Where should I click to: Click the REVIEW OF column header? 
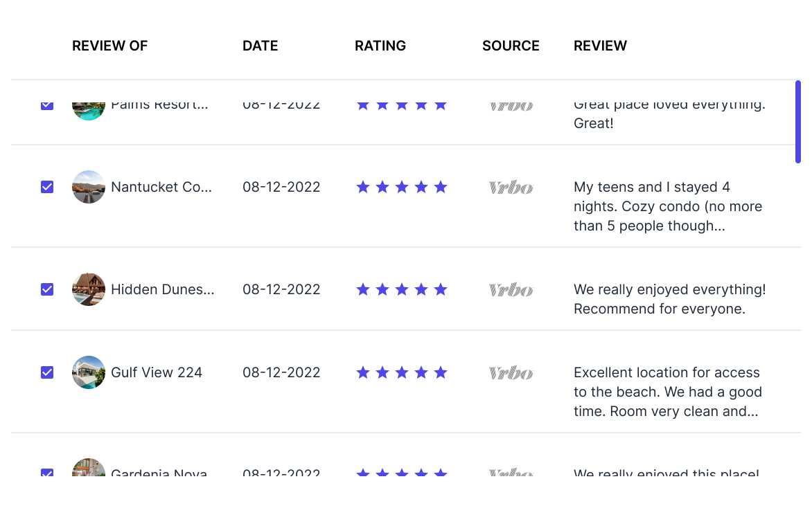(x=109, y=46)
